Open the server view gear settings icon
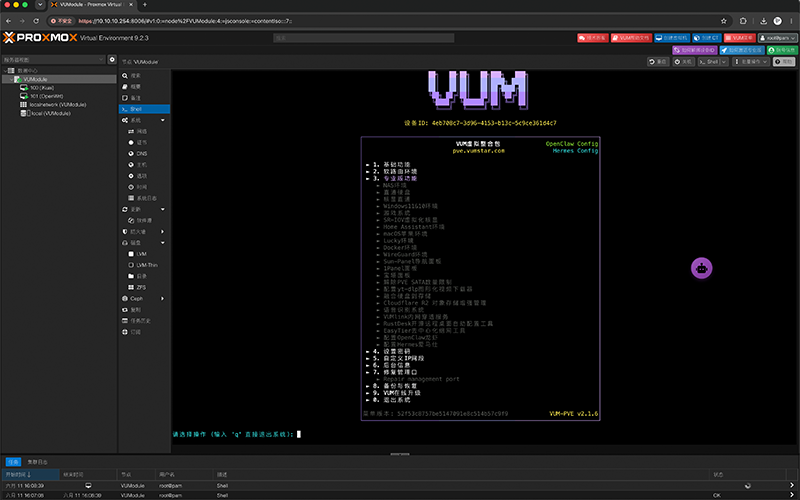The height and width of the screenshot is (500, 800). click(x=112, y=60)
